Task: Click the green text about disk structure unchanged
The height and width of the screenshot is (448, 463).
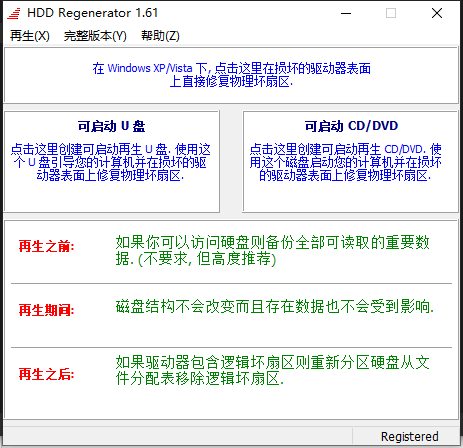Action: point(275,307)
